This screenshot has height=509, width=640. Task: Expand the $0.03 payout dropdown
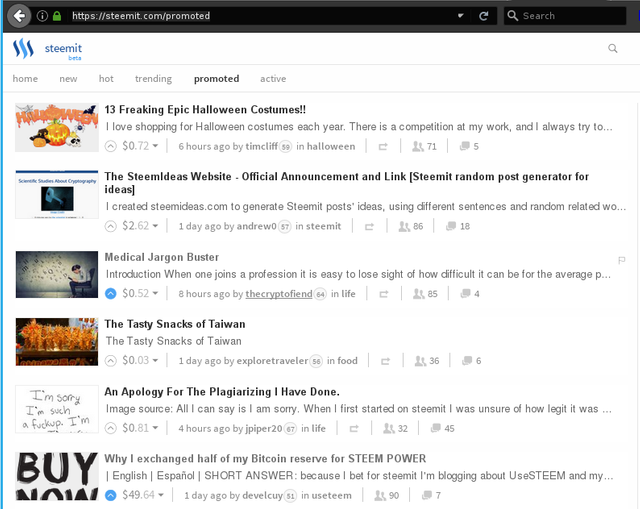140,360
